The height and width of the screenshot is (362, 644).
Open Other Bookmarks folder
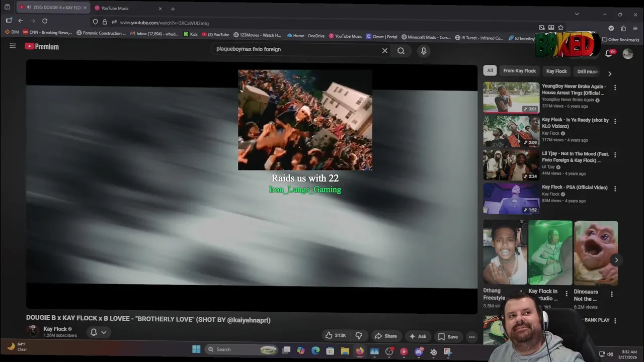point(620,40)
